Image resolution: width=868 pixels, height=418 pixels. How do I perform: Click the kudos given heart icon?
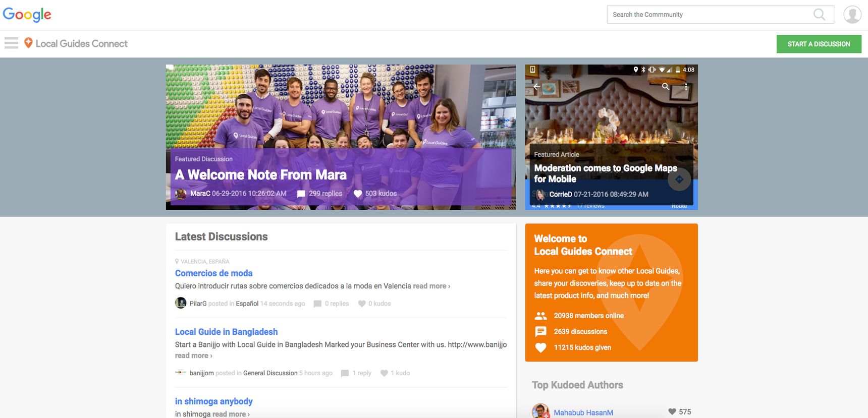[x=540, y=347]
